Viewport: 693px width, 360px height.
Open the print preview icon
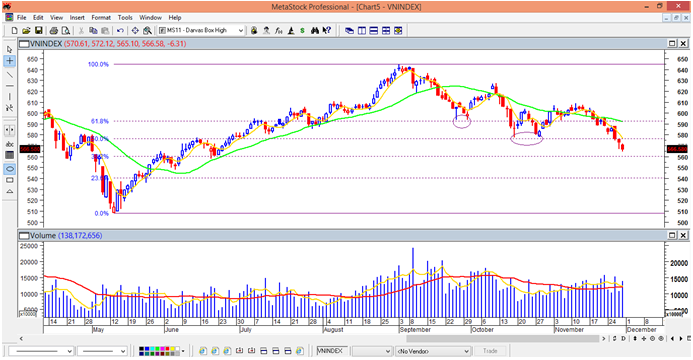[66, 30]
